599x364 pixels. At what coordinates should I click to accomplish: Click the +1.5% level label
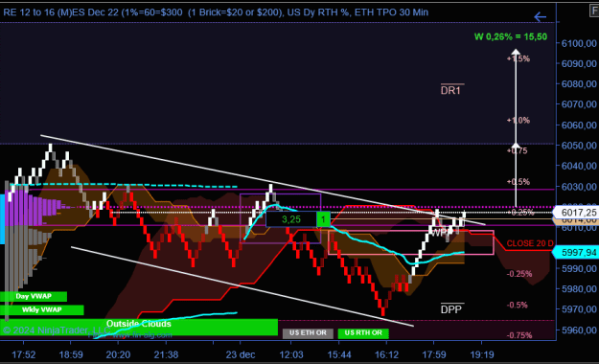click(518, 58)
